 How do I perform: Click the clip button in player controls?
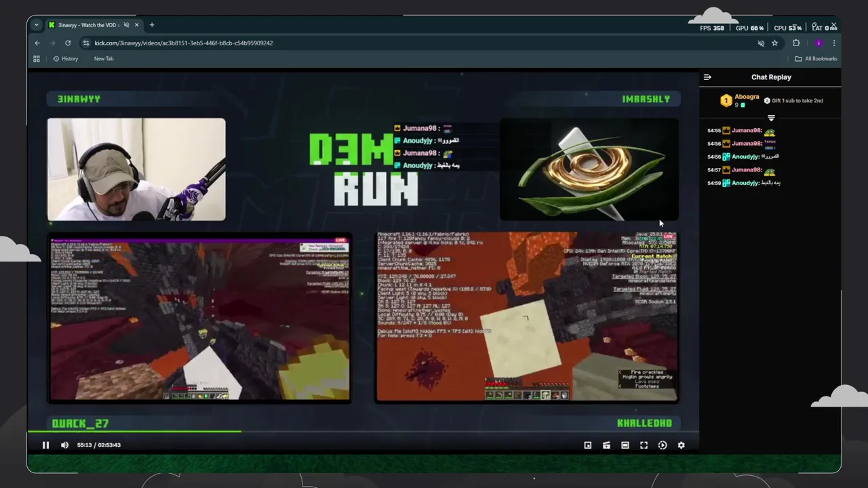click(606, 445)
